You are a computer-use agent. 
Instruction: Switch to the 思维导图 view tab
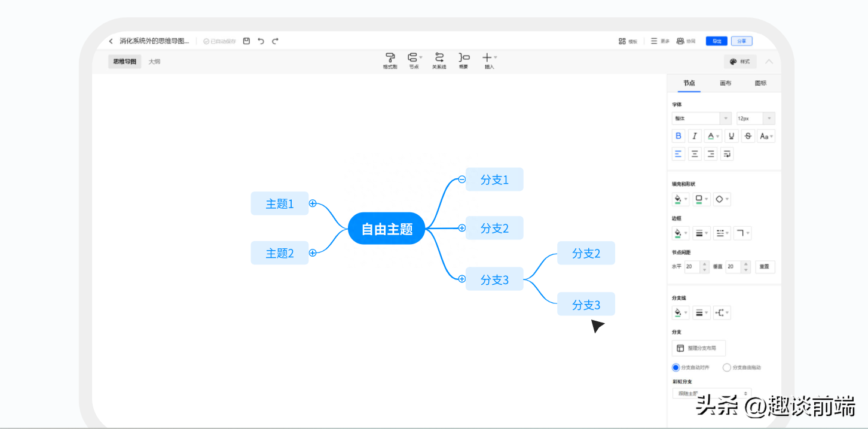pyautogui.click(x=125, y=62)
